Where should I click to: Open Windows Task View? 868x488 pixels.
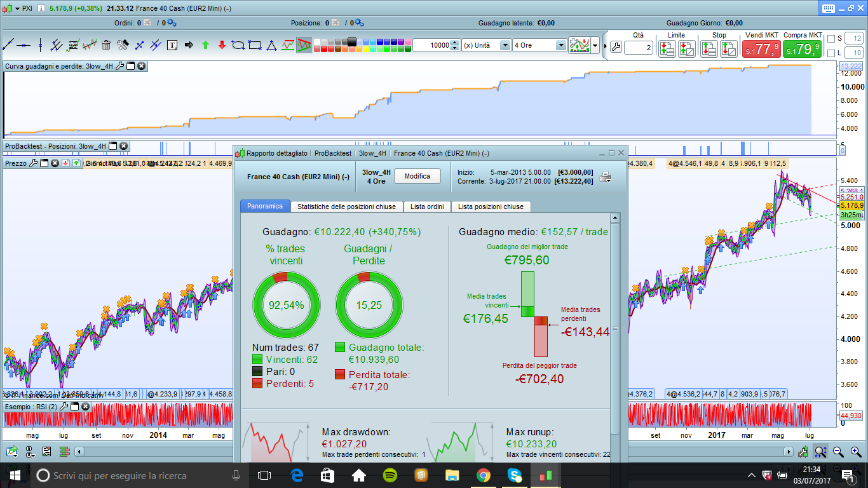tap(264, 475)
